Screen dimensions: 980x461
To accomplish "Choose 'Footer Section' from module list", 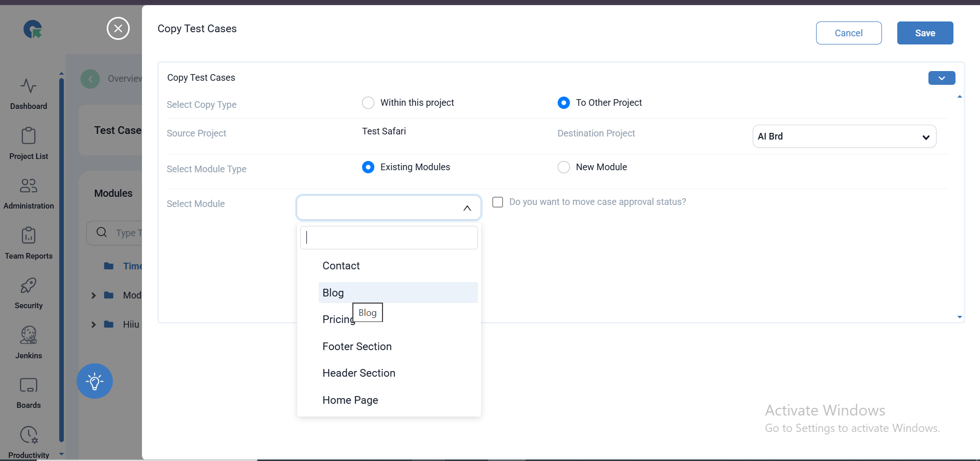I will [x=357, y=347].
